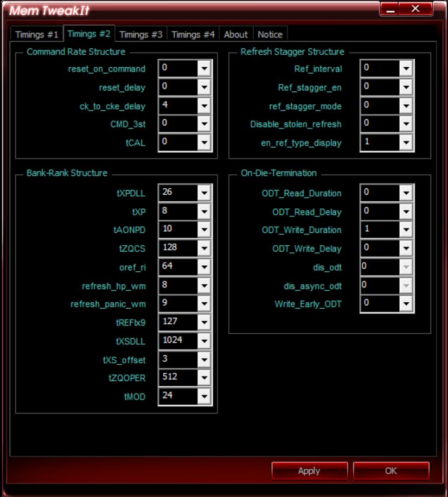Screen dimensions: 448x497
Task: Show the Notice tab
Action: (270, 34)
